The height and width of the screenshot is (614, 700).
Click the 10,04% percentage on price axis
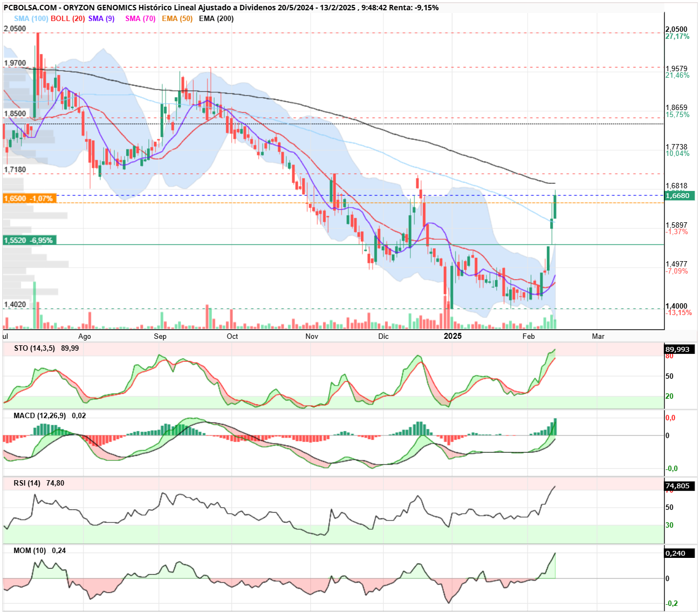[x=677, y=153]
